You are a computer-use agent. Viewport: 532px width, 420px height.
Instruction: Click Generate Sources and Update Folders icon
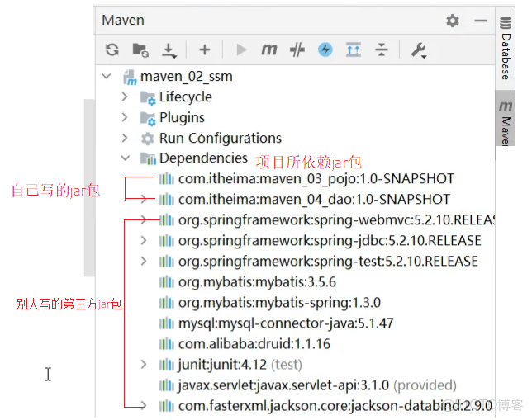(140, 50)
